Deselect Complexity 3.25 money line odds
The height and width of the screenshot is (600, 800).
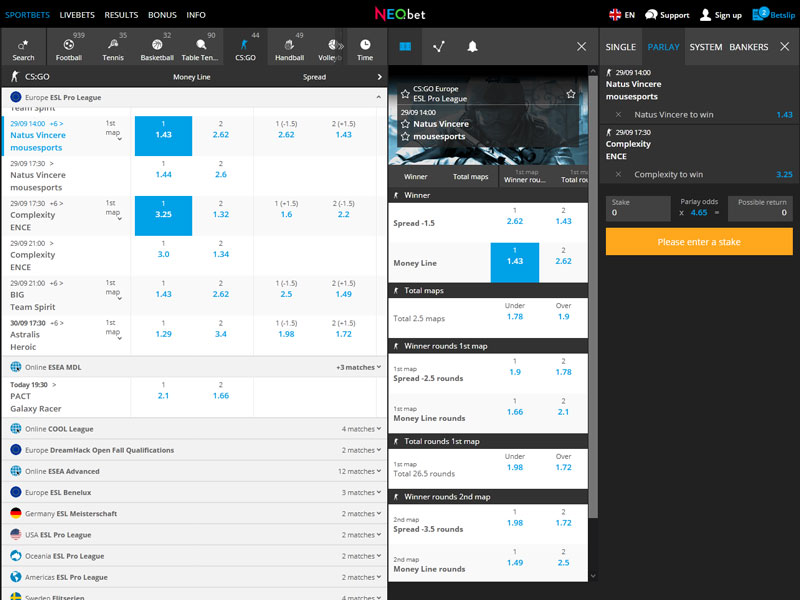(163, 215)
